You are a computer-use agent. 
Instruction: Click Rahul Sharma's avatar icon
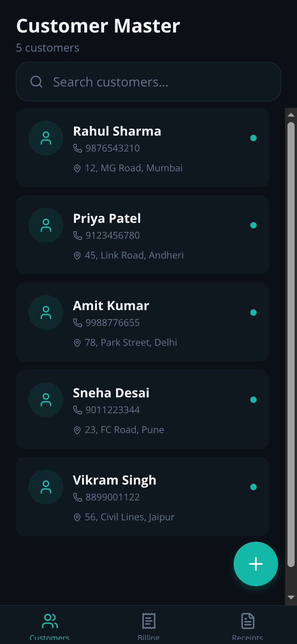click(46, 138)
